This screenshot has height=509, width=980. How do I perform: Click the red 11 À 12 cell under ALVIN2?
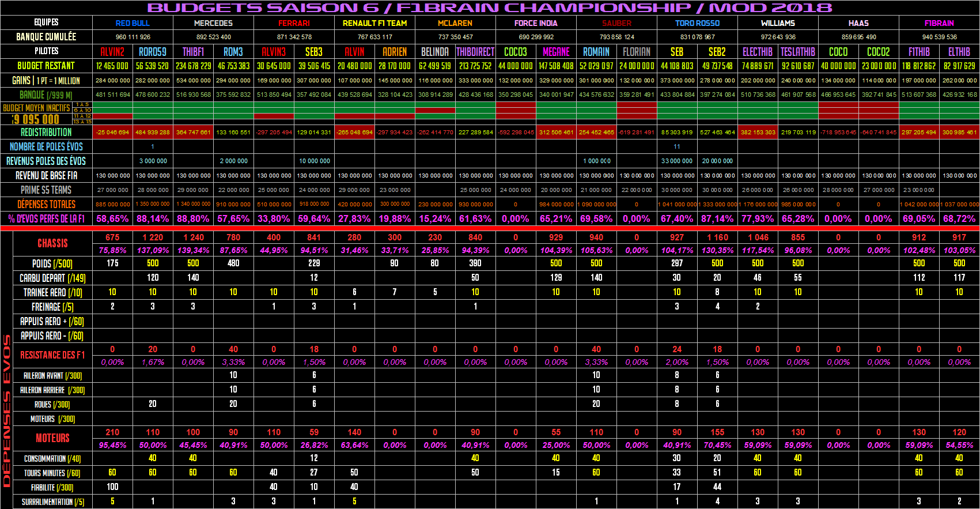[112, 116]
